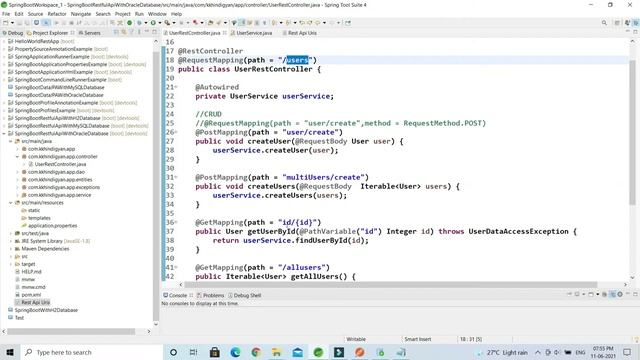Viewport: 640px width, 360px height.
Task: Open File Explorer from the taskbar
Action: [277, 352]
